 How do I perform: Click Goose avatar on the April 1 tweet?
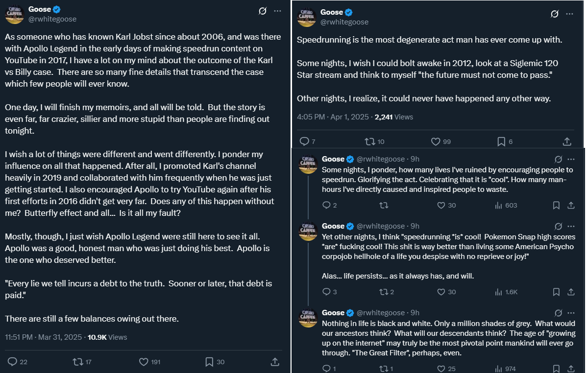tap(307, 17)
